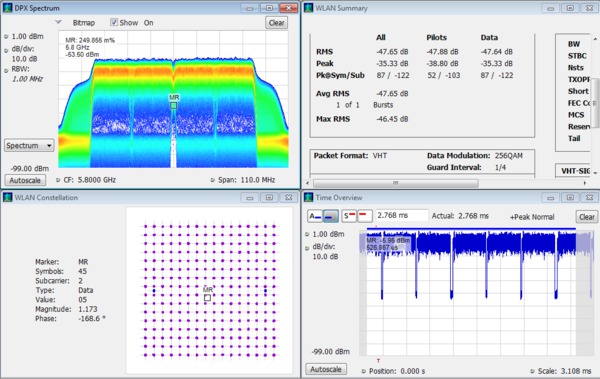Click the WLAN Summary window icon
This screenshot has width=600, height=379.
click(308, 8)
